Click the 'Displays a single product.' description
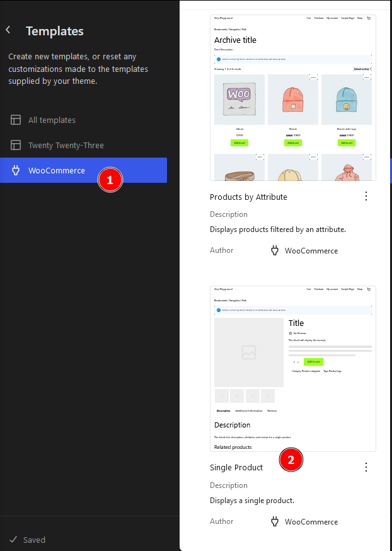 [x=252, y=501]
